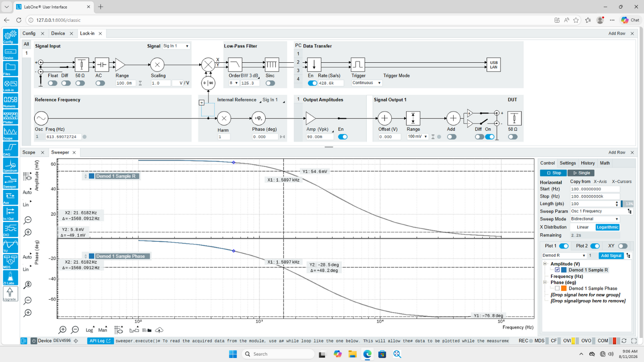Click the Start (Hz) input field
Viewport: 644px width, 362px height.
click(595, 189)
